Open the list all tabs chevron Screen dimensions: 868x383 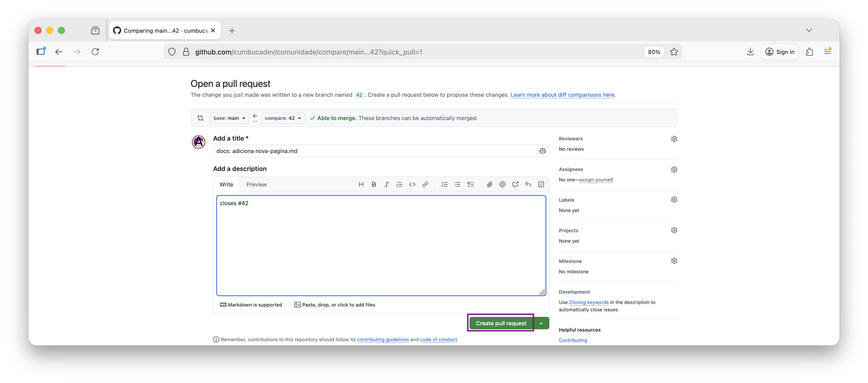tap(809, 30)
